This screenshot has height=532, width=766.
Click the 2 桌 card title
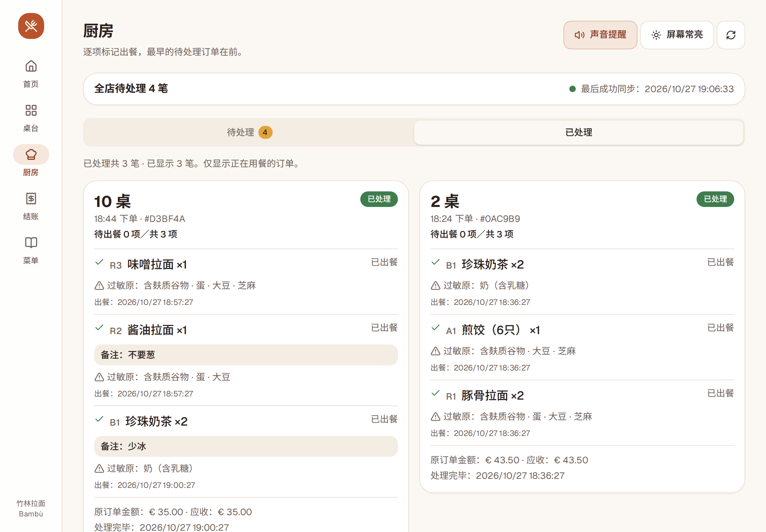click(445, 201)
